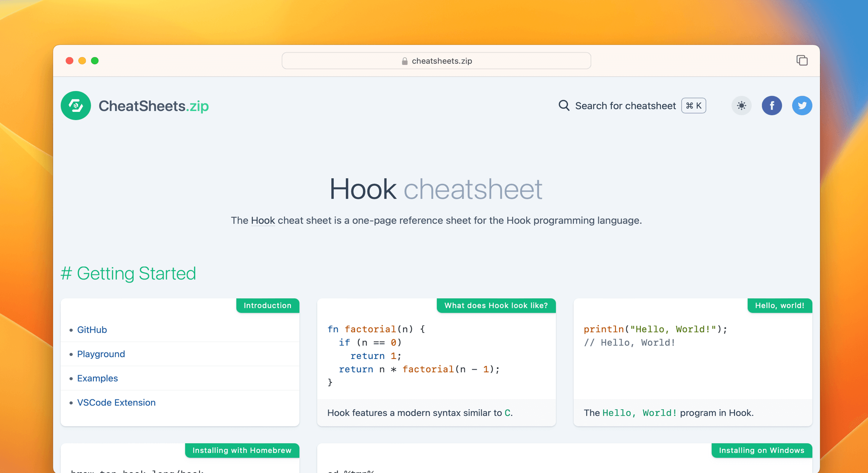This screenshot has width=868, height=473.
Task: Toggle dark mode with the brightness control
Action: (x=741, y=106)
